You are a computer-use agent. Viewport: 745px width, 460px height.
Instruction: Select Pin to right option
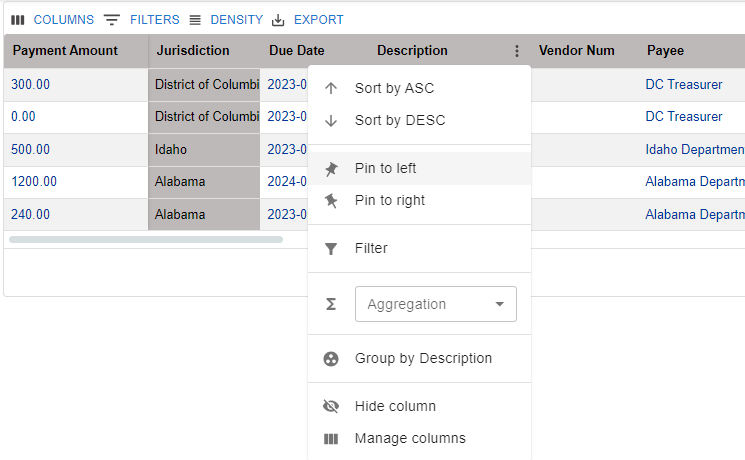click(389, 200)
